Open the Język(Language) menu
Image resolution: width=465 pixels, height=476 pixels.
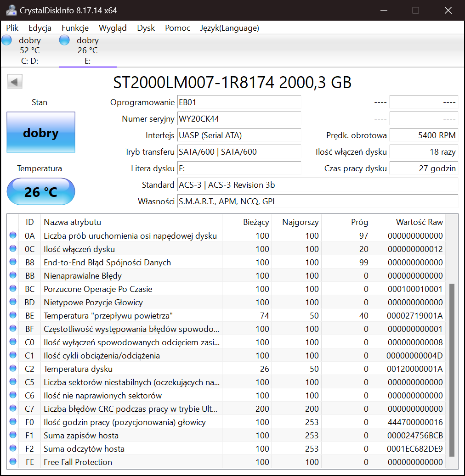[x=229, y=28]
